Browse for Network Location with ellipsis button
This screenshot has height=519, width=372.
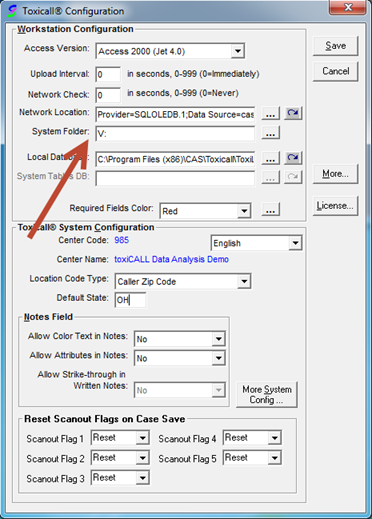click(x=270, y=114)
